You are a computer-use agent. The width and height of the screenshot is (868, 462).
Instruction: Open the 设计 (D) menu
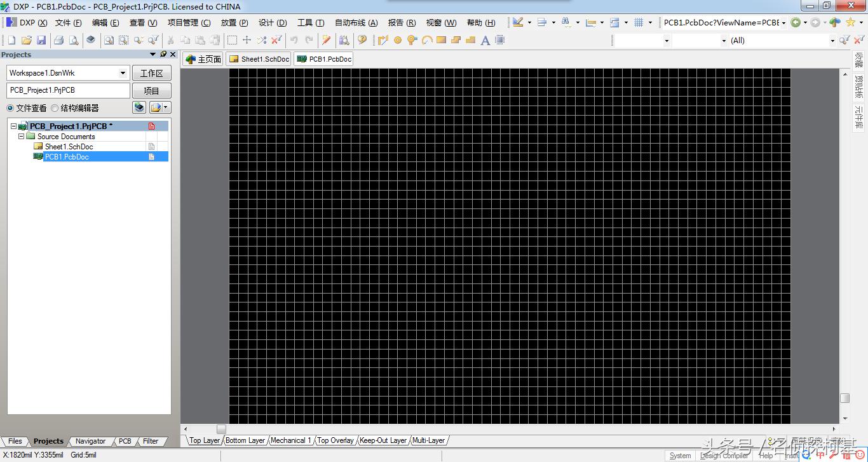pyautogui.click(x=273, y=23)
